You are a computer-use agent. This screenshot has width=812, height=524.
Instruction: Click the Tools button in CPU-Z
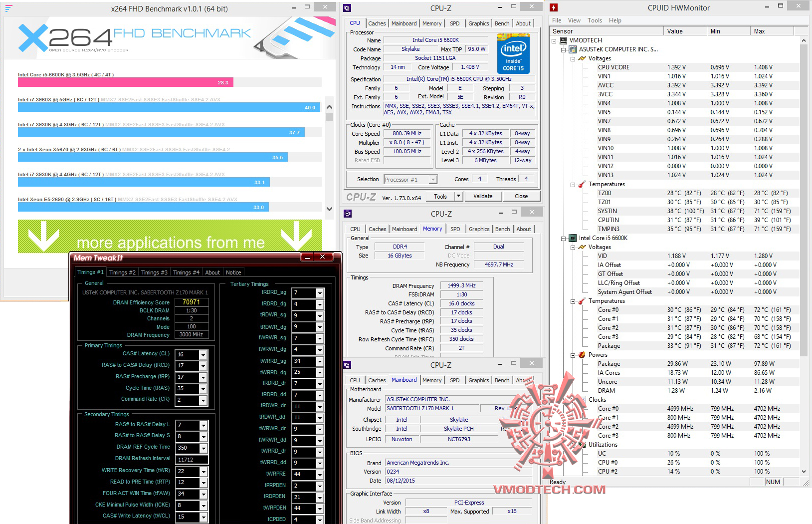[440, 196]
